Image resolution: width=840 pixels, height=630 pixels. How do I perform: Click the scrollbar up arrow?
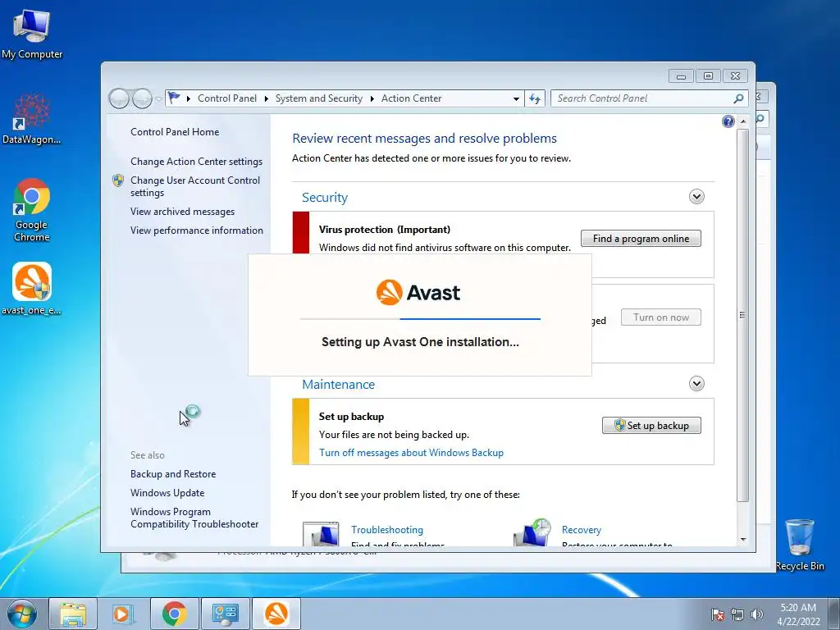click(x=742, y=121)
